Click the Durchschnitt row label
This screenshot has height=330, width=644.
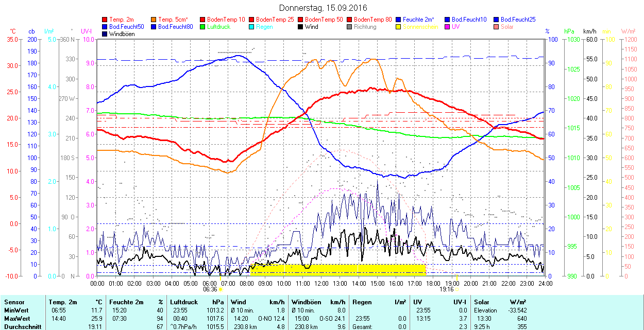(22, 327)
